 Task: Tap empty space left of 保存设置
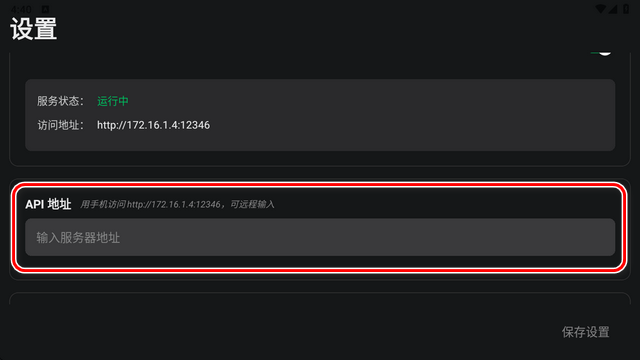click(286, 332)
